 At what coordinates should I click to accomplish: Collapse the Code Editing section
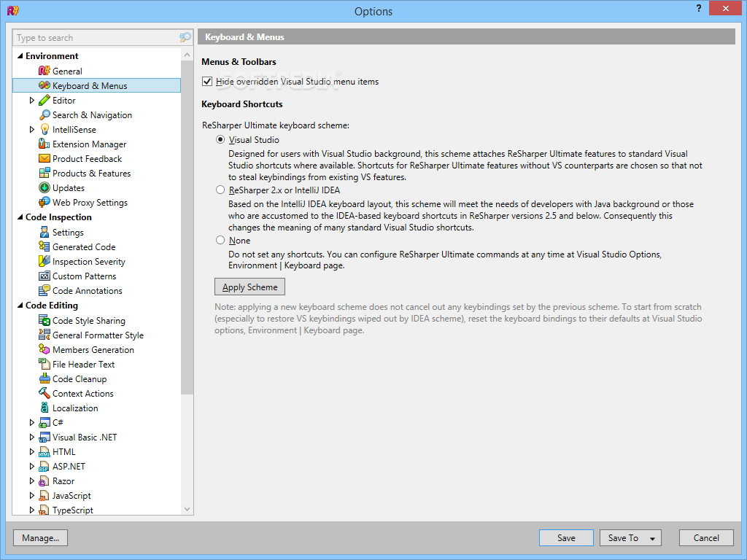(20, 306)
